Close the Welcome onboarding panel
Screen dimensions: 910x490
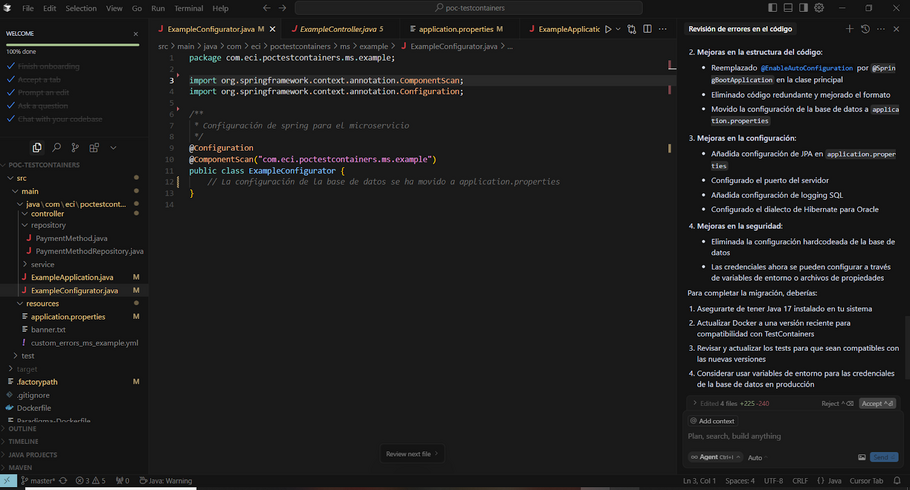point(136,34)
